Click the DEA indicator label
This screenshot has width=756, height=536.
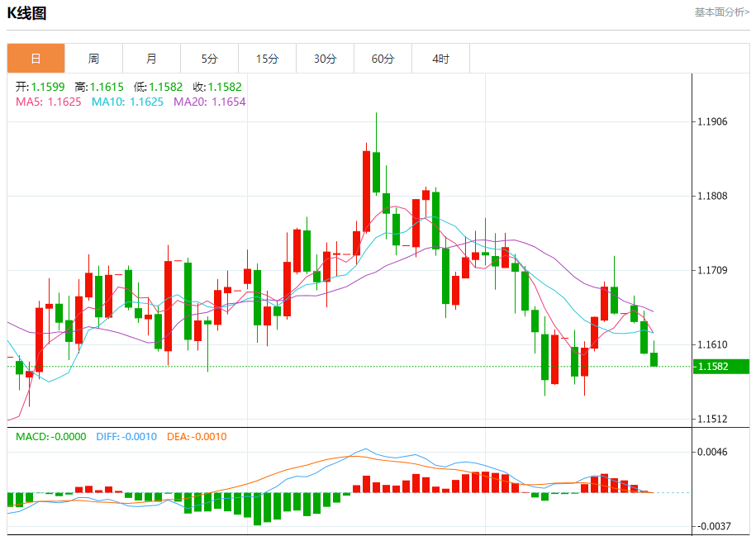197,437
